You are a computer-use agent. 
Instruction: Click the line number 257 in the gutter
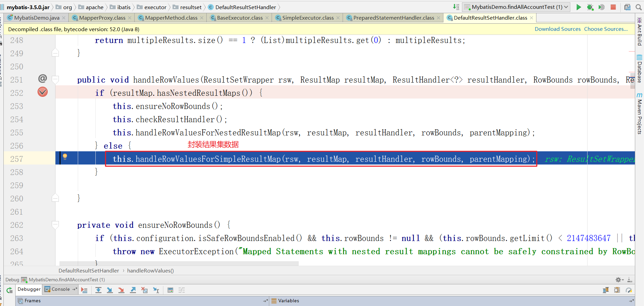[x=17, y=159]
